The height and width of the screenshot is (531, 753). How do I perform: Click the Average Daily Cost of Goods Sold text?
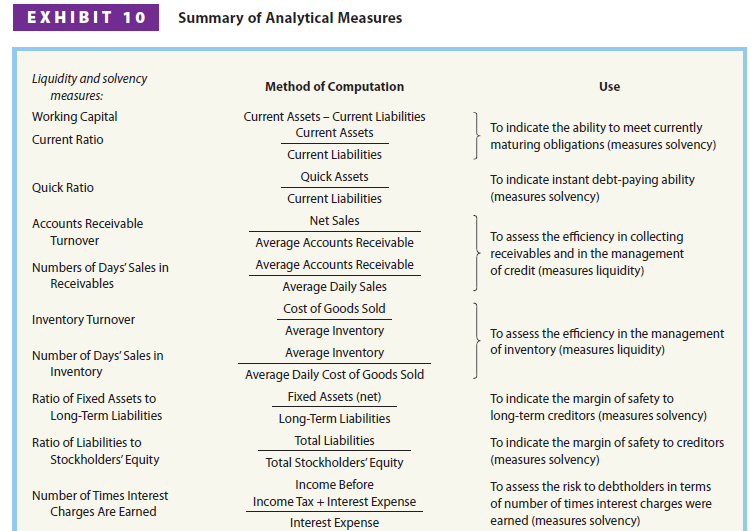pos(334,375)
